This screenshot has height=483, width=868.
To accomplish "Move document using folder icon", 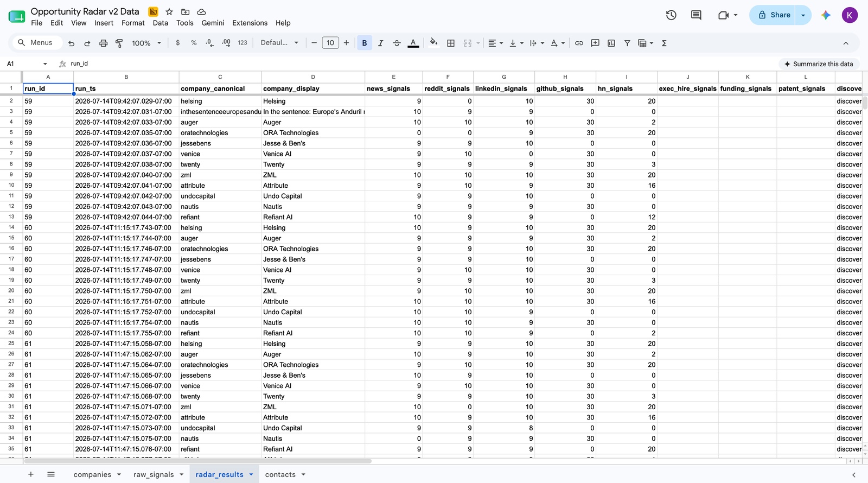I will click(185, 11).
